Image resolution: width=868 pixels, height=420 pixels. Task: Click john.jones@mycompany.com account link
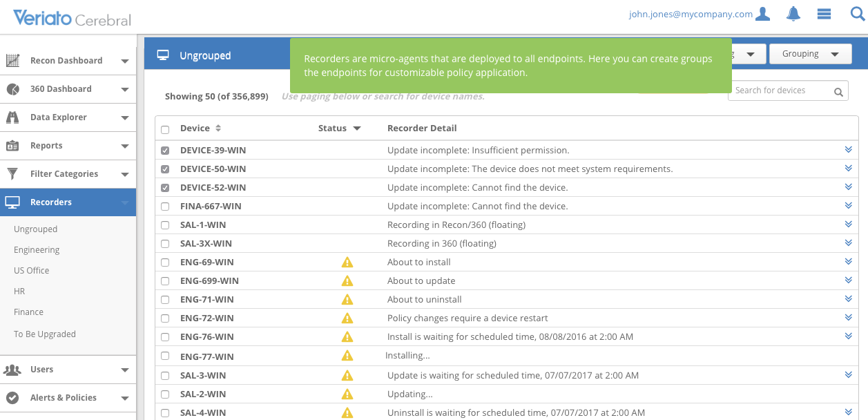pos(691,14)
